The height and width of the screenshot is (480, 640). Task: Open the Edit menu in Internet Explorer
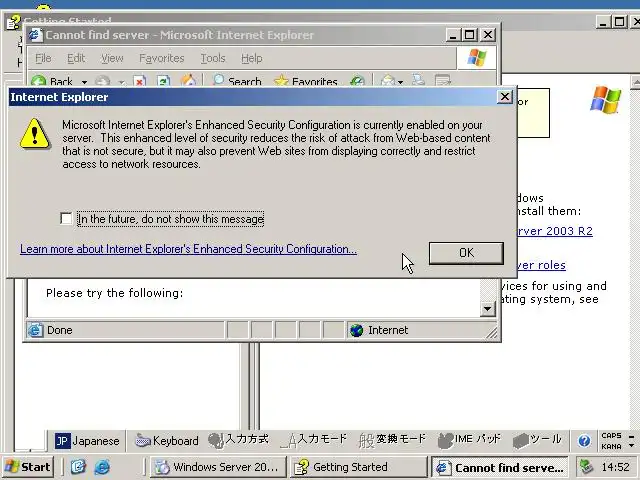76,58
